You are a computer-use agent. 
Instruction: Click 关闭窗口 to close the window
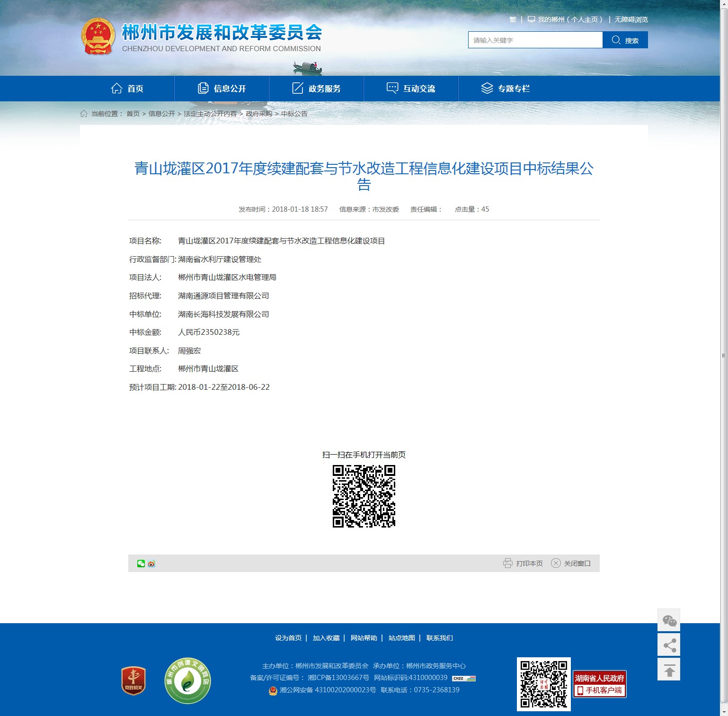pos(571,564)
